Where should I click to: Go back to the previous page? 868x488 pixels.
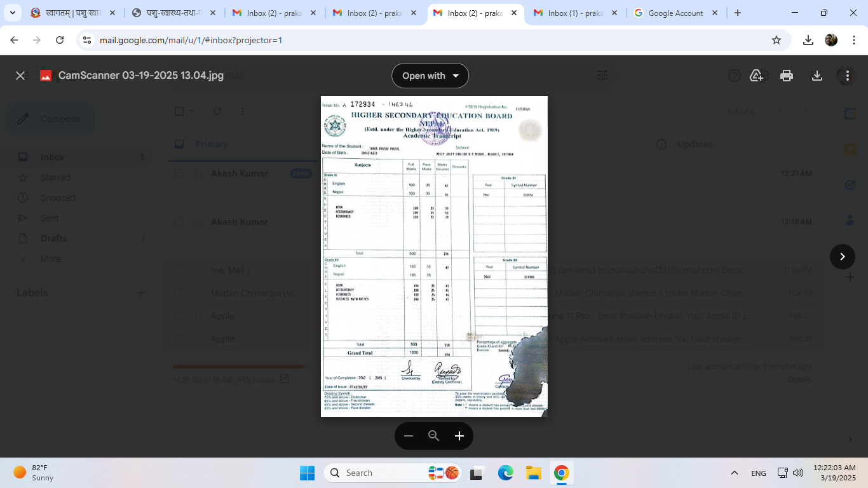tap(14, 40)
